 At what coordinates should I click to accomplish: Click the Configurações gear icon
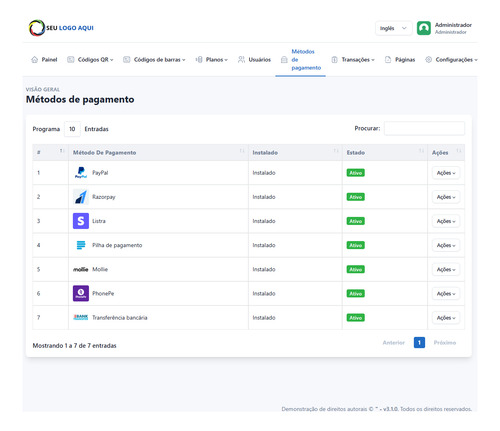428,60
